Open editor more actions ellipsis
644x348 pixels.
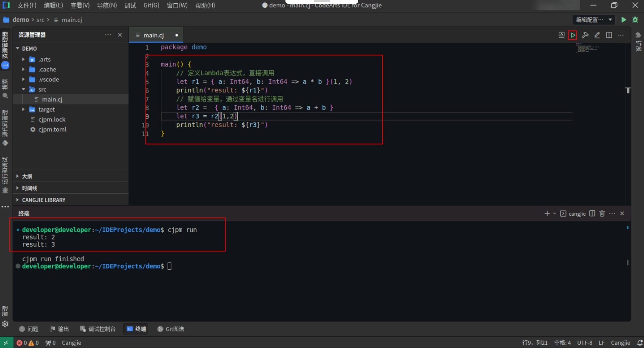coord(621,35)
